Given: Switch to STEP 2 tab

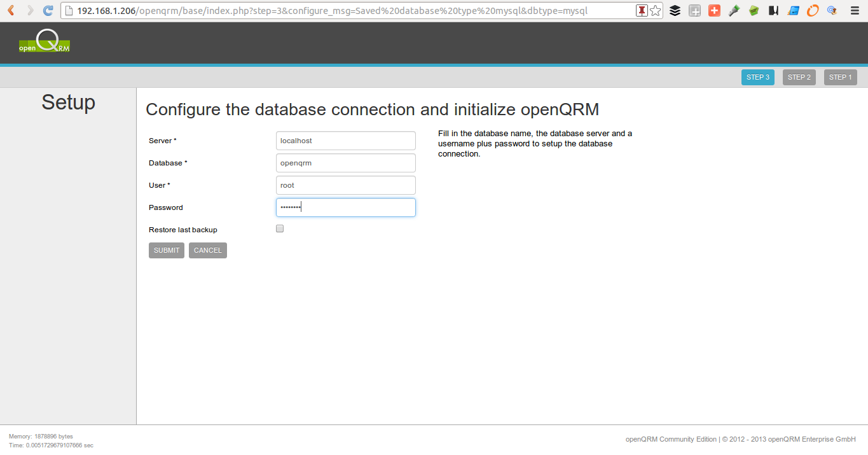Looking at the screenshot, I should point(799,76).
